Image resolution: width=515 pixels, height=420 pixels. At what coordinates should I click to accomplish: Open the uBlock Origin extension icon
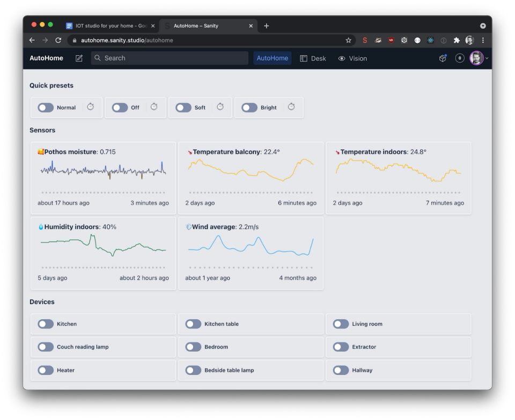(x=391, y=40)
